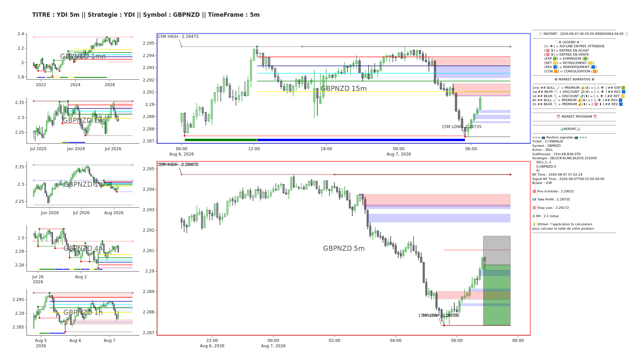Click the cash icon in the 1d narrative row
The image size is (644, 362).
click(x=583, y=96)
